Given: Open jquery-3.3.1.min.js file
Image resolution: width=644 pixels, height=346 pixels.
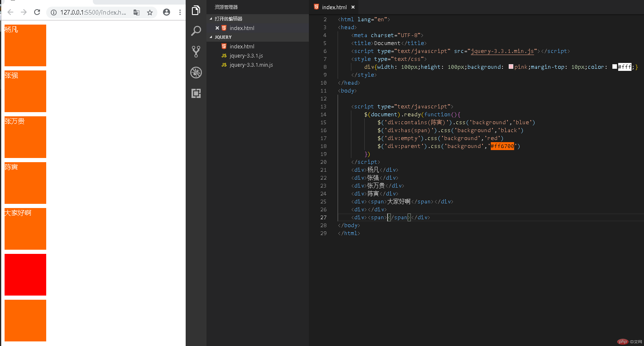Looking at the screenshot, I should pyautogui.click(x=258, y=65).
